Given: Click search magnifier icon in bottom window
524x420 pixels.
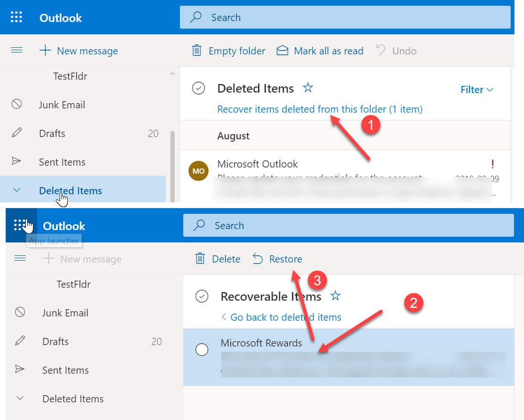Looking at the screenshot, I should [x=199, y=225].
